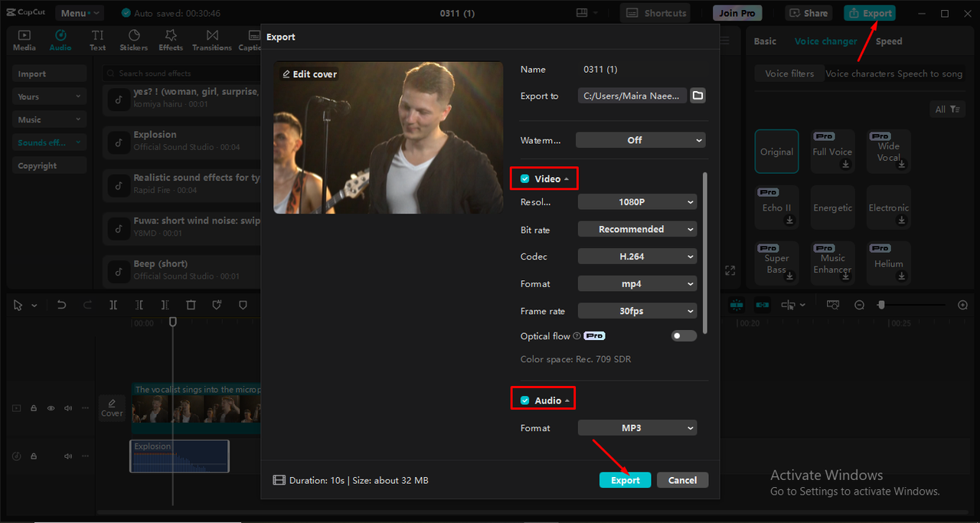This screenshot has width=980, height=523.
Task: Toggle the clip linkage icon
Action: click(x=763, y=305)
